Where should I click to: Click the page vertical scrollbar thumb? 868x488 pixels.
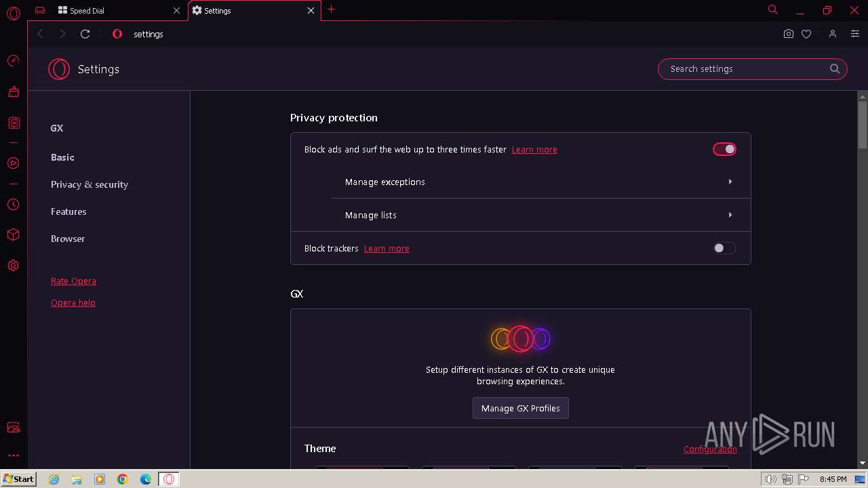point(863,125)
